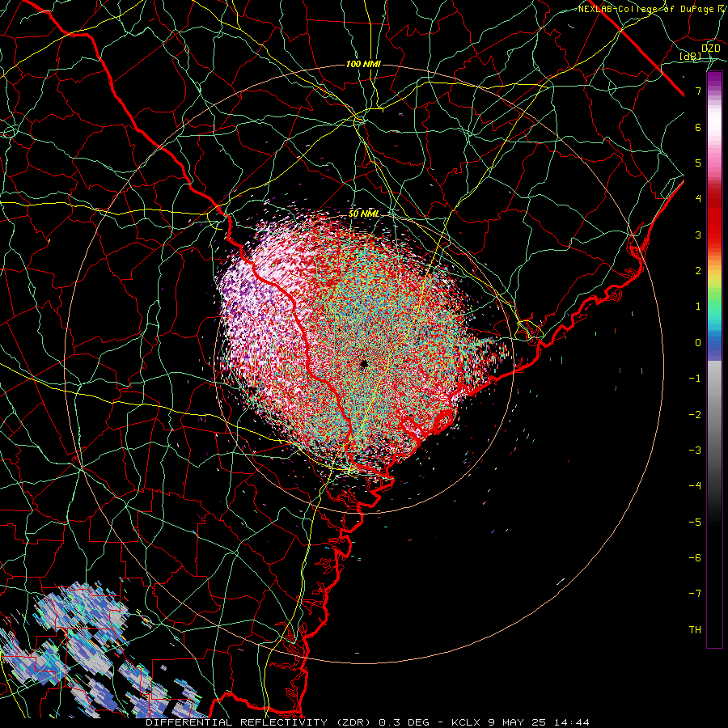This screenshot has height=728, width=728.
Task: Click the -3 label on color scale
Action: (x=695, y=451)
